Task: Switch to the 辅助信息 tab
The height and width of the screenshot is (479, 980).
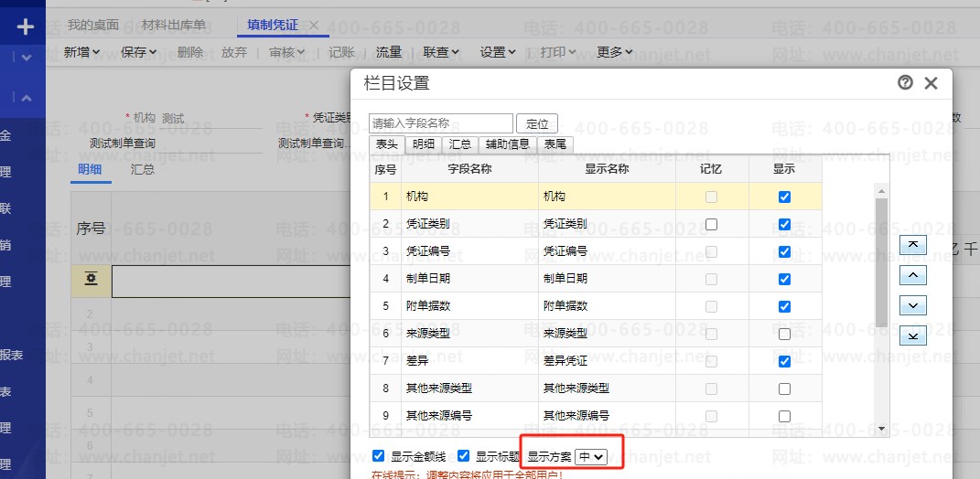Action: (x=508, y=144)
